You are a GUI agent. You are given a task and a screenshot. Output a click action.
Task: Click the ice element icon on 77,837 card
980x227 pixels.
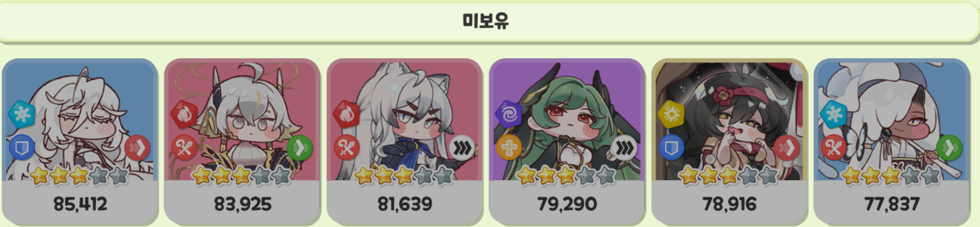pos(833,113)
